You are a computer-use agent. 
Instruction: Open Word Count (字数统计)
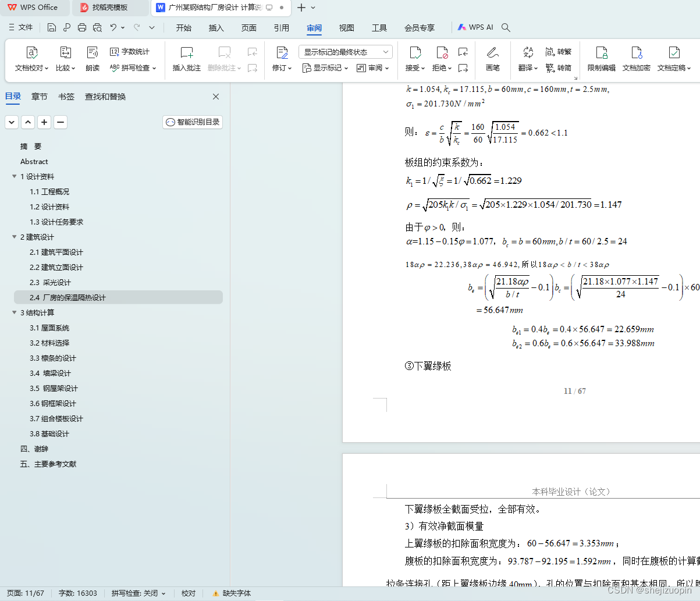click(130, 52)
